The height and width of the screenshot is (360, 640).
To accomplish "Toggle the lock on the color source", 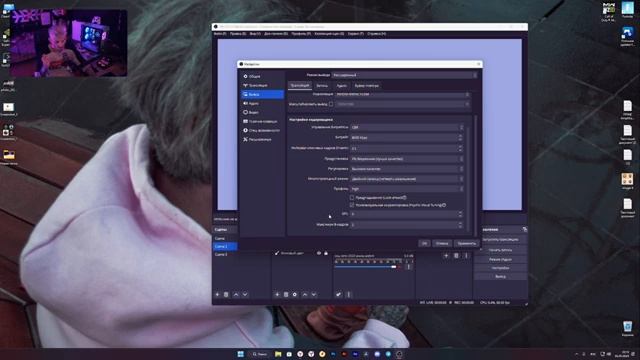I will 326,253.
